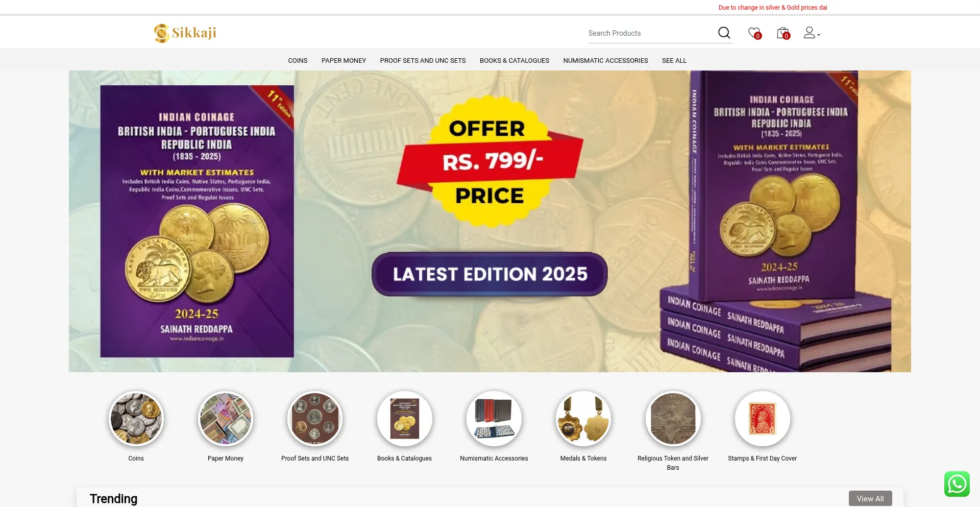Expand the user account dropdown
The width and height of the screenshot is (980, 507).
point(812,33)
